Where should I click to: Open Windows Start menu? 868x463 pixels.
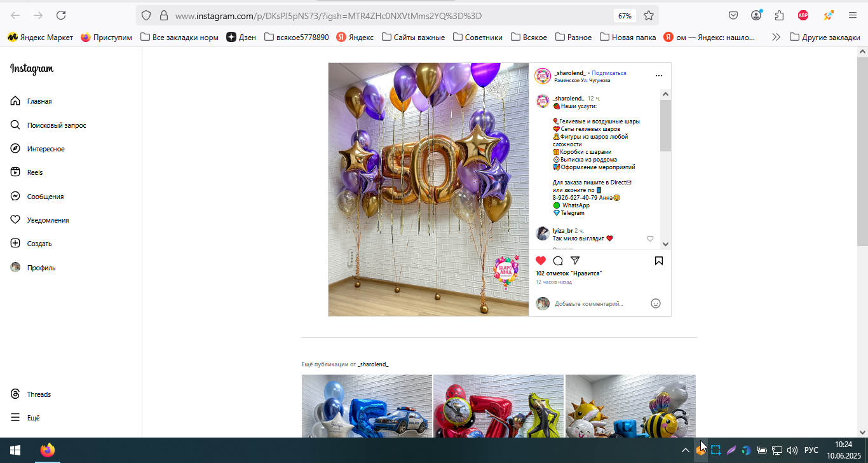coord(15,450)
